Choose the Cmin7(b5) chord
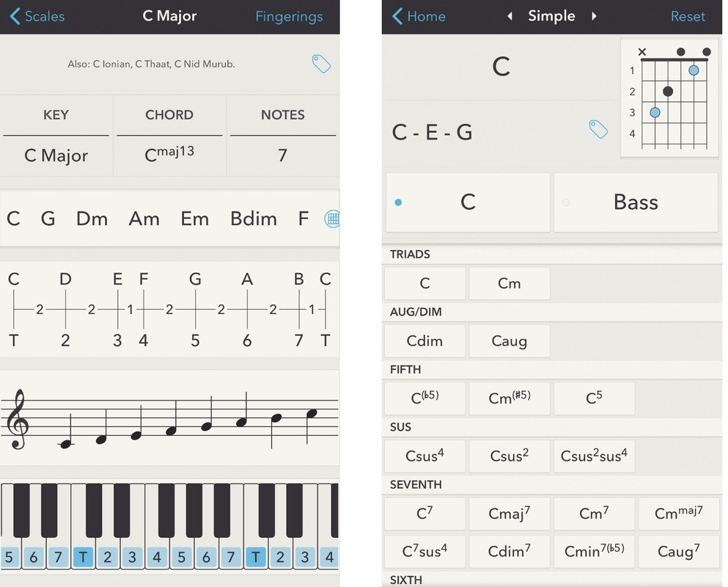 pyautogui.click(x=595, y=551)
